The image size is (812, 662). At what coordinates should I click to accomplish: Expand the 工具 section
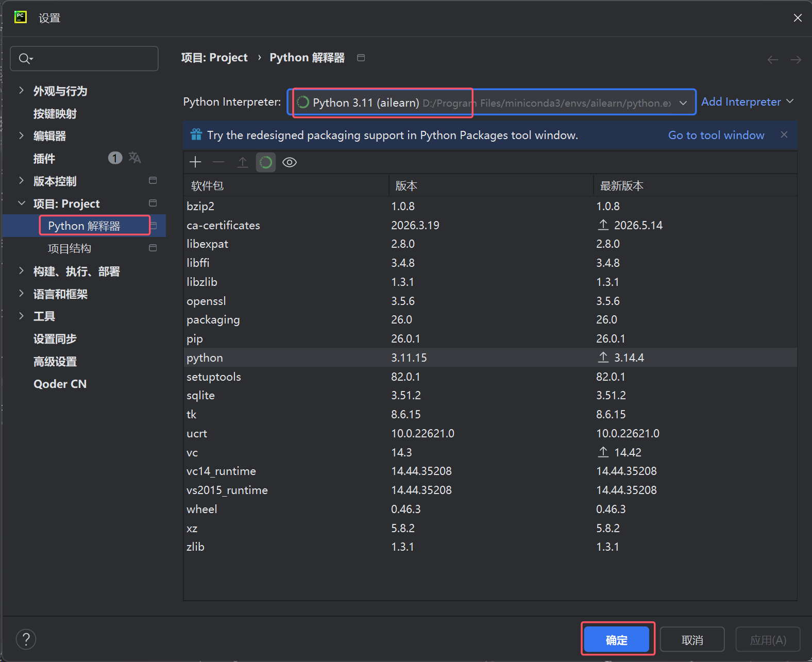(21, 315)
